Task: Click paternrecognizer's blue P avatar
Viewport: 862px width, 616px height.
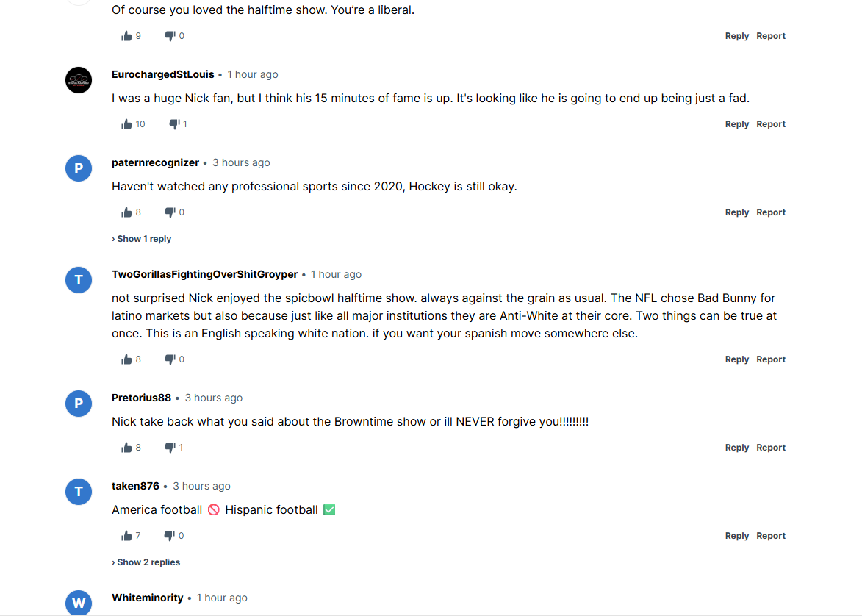Action: coord(79,168)
